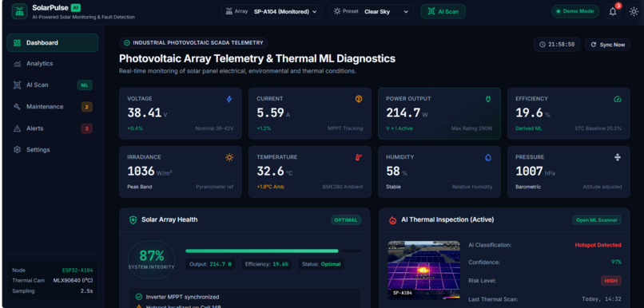Click the Power Output plug icon
644x308 pixels.
tap(488, 99)
